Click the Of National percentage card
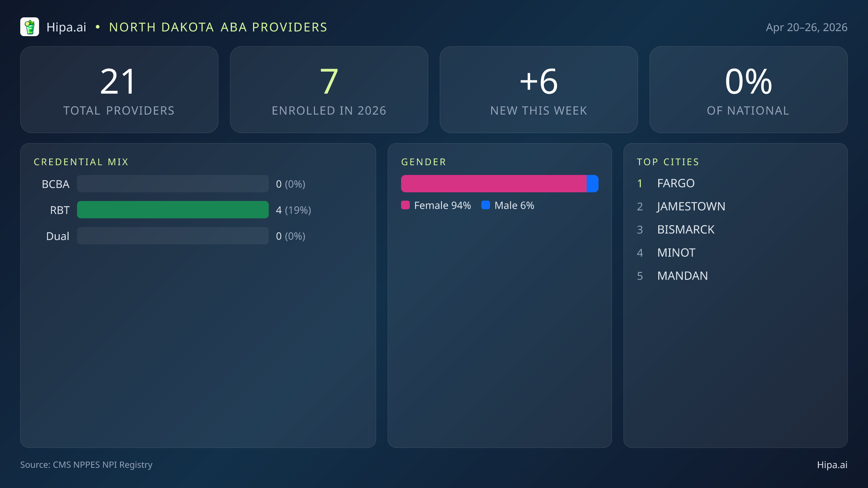The width and height of the screenshot is (868, 488). (x=748, y=89)
